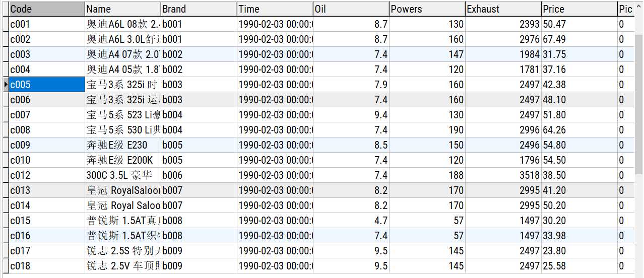Select Brand cell b001 in row c001

point(199,24)
